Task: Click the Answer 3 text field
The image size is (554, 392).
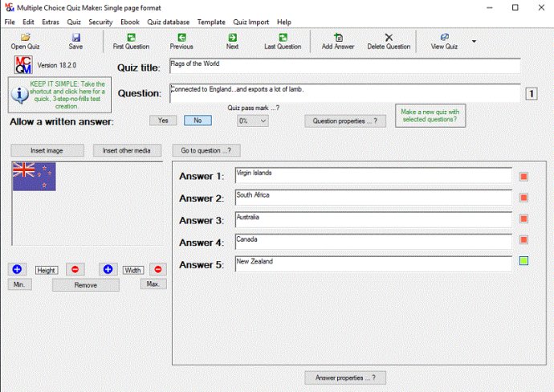Action: point(373,220)
